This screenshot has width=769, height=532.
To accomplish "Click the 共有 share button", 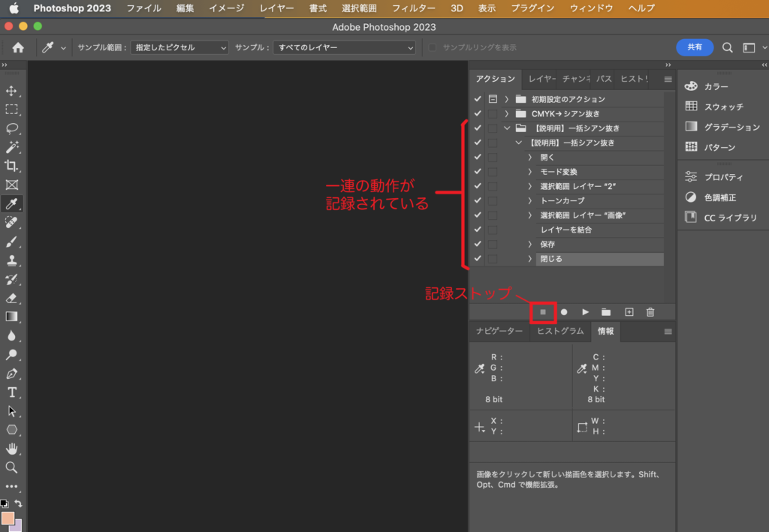I will pos(695,47).
